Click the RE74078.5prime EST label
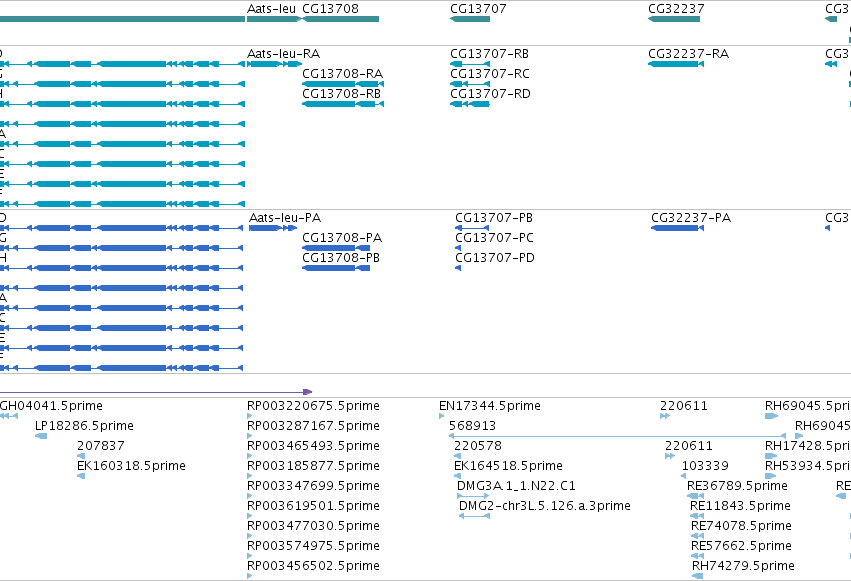Viewport: 851px width, 581px height. click(741, 526)
